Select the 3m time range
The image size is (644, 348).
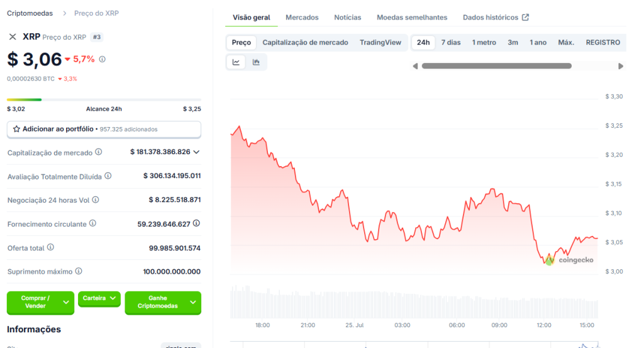point(513,42)
